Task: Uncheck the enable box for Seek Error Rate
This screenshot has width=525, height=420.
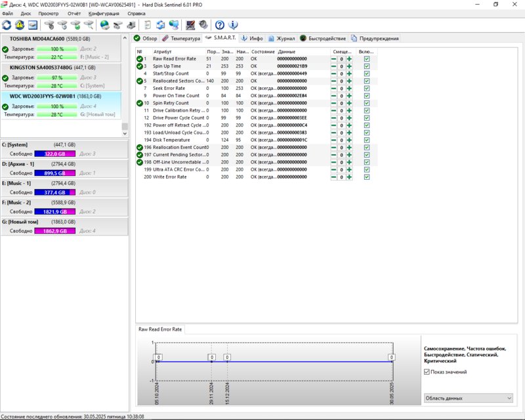Action: (x=367, y=88)
